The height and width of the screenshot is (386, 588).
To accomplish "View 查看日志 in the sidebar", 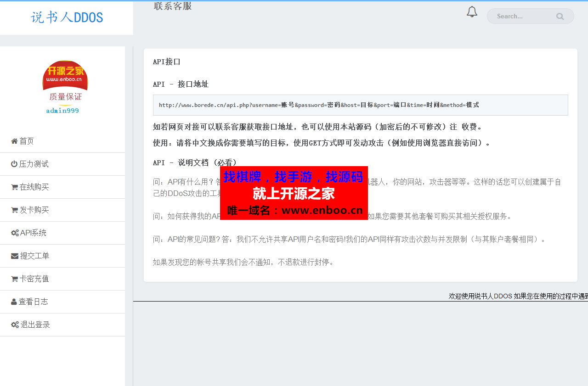I will [x=62, y=302].
